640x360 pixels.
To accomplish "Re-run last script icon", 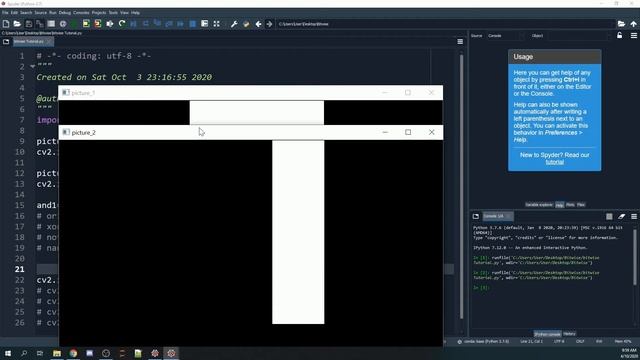I will 122,24.
